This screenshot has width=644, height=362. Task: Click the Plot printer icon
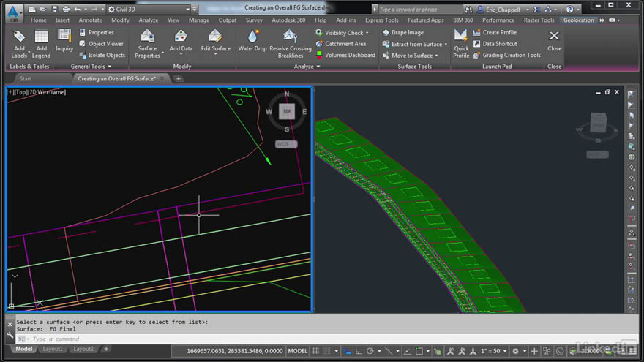(x=66, y=9)
